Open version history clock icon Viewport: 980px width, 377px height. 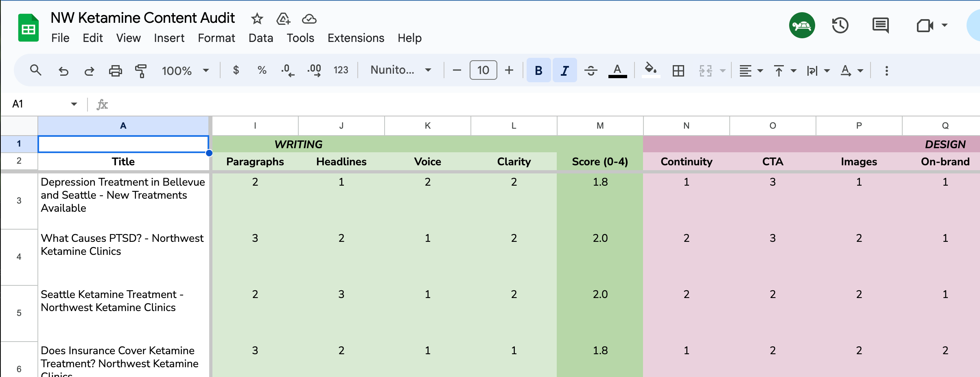tap(840, 26)
